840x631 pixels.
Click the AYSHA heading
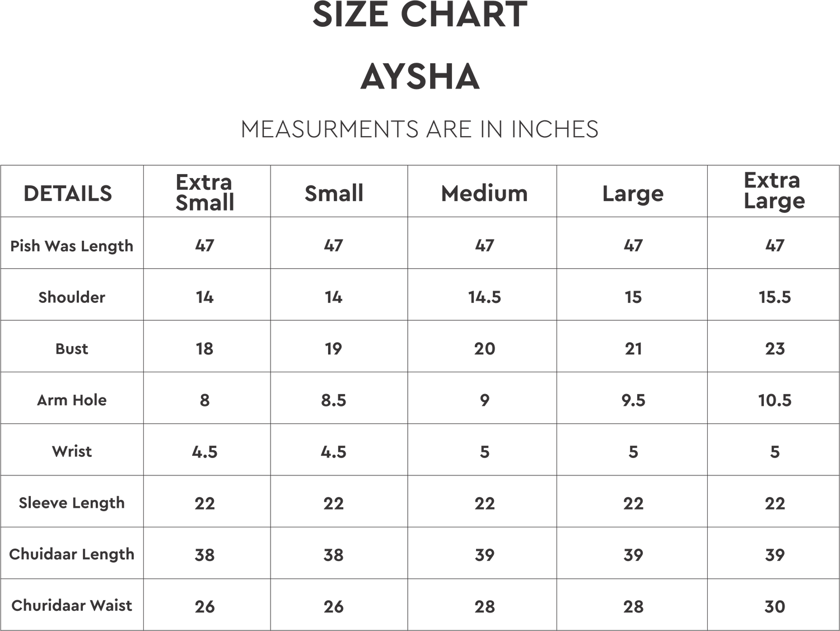click(x=419, y=77)
